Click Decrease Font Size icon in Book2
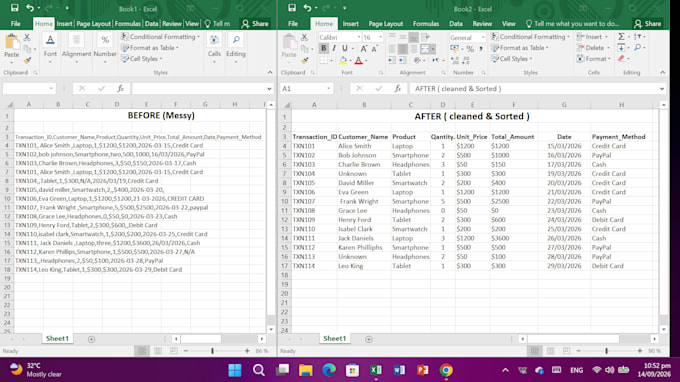 (374, 49)
